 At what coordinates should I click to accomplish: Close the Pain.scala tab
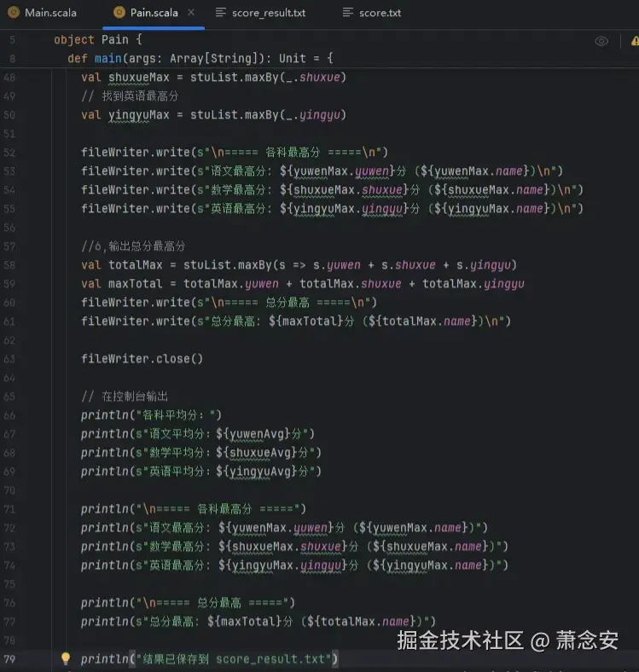191,13
